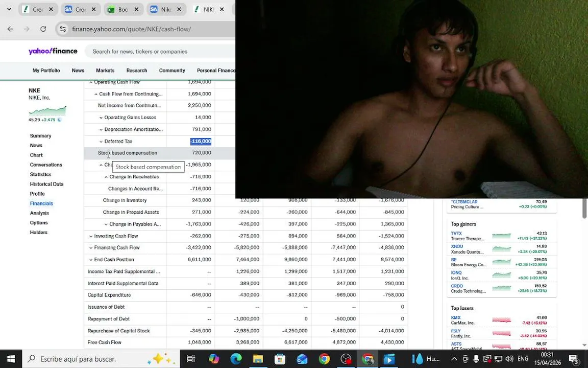The image size is (588, 368).
Task: Open the recording app with red dot
Action: pyautogui.click(x=346, y=359)
